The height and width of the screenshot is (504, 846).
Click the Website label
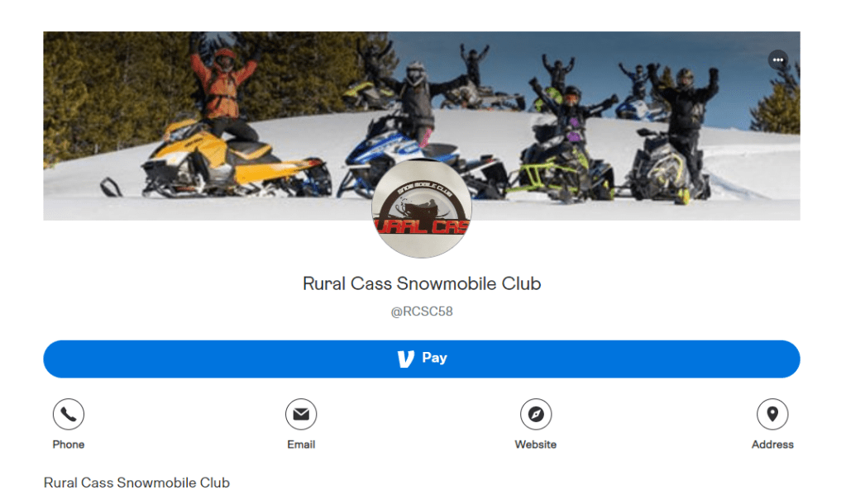point(536,445)
